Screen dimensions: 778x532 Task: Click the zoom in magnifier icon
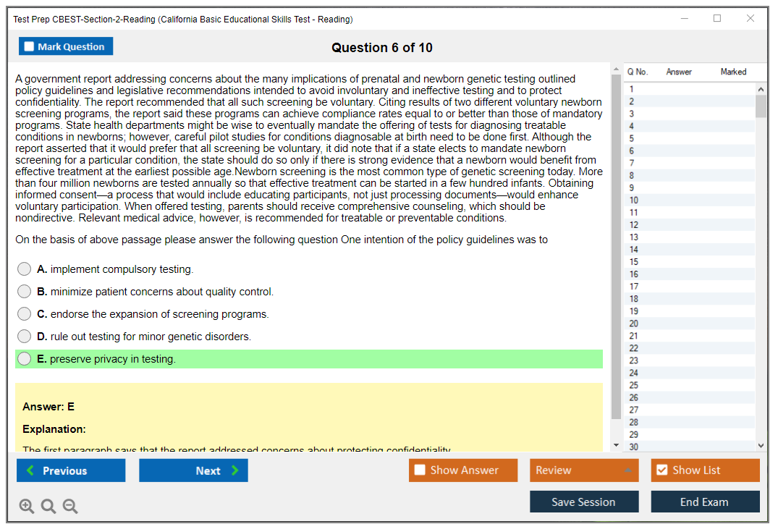coord(27,507)
